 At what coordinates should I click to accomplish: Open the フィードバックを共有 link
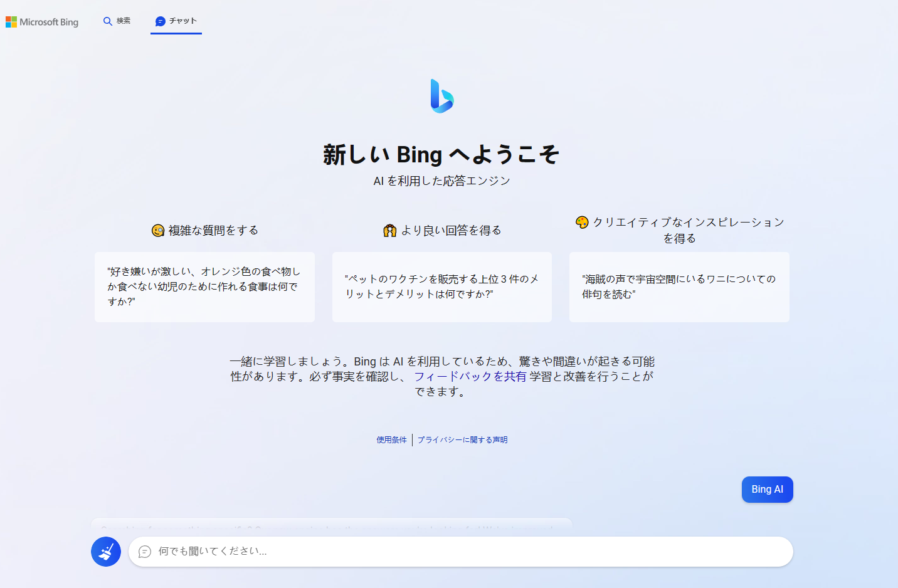pos(470,377)
